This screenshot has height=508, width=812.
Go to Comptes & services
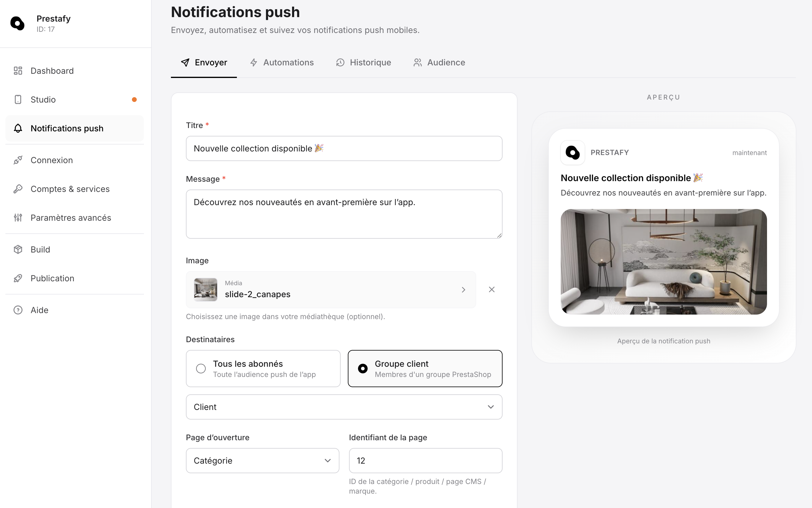click(75, 189)
